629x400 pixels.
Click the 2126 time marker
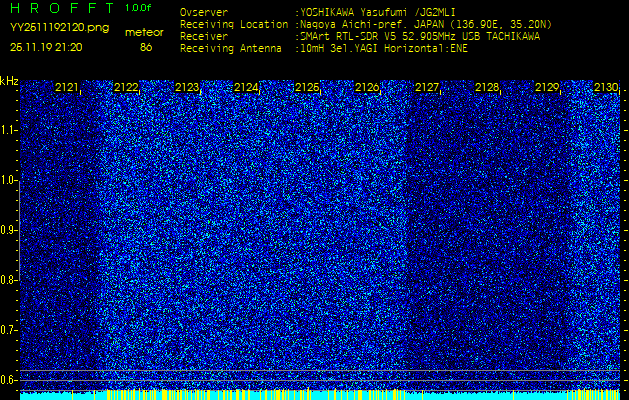pos(367,87)
